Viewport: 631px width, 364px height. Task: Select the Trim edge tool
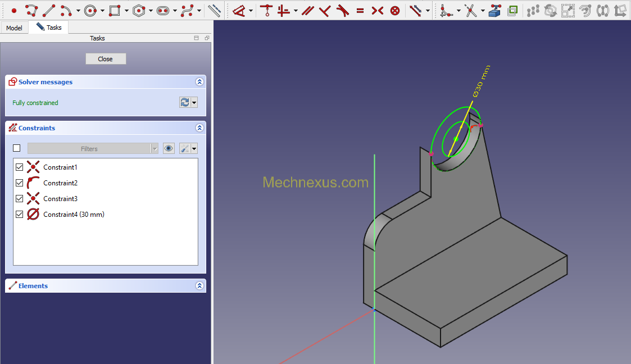pos(470,11)
